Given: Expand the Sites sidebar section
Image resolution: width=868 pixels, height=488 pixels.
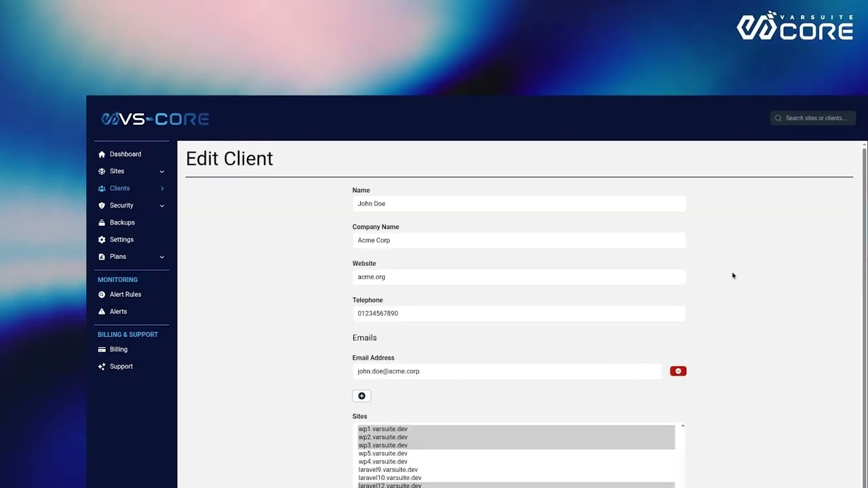Looking at the screenshot, I should coord(161,171).
